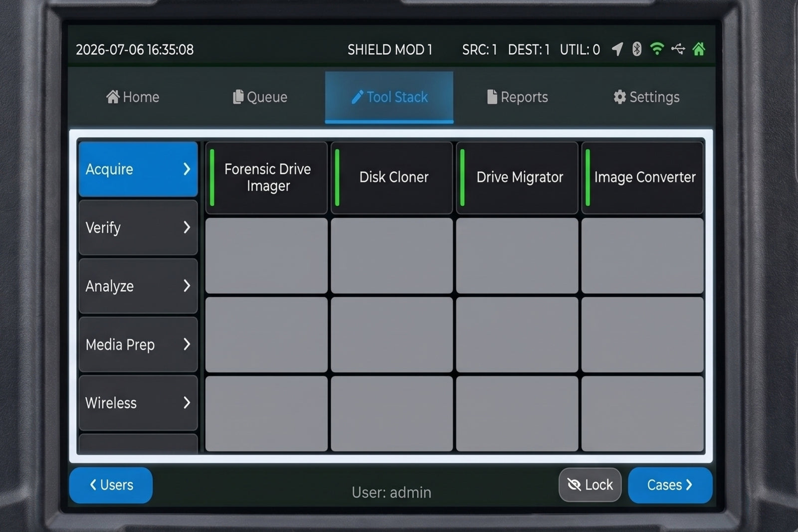Switch to the Queue tab
Viewport: 798px width, 532px height.
pyautogui.click(x=260, y=97)
